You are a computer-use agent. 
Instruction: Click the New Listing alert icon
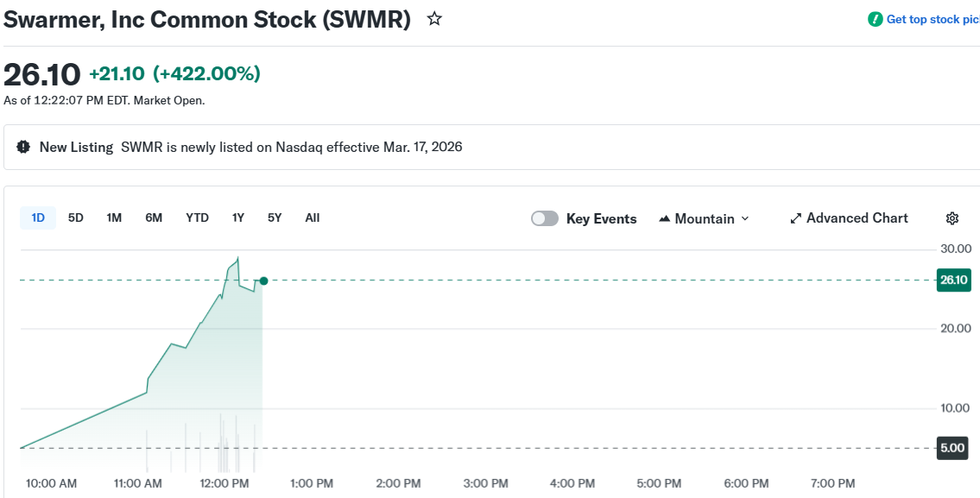click(x=23, y=147)
